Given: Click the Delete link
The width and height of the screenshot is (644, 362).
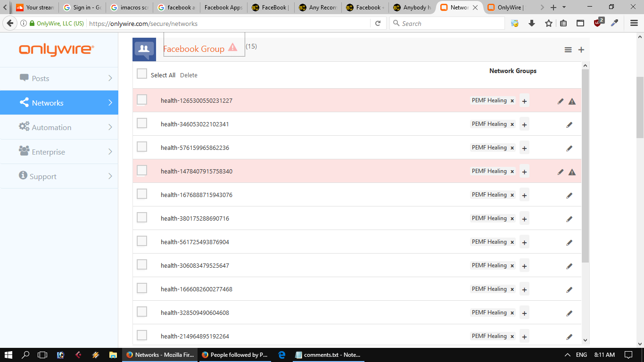Looking at the screenshot, I should (x=189, y=75).
